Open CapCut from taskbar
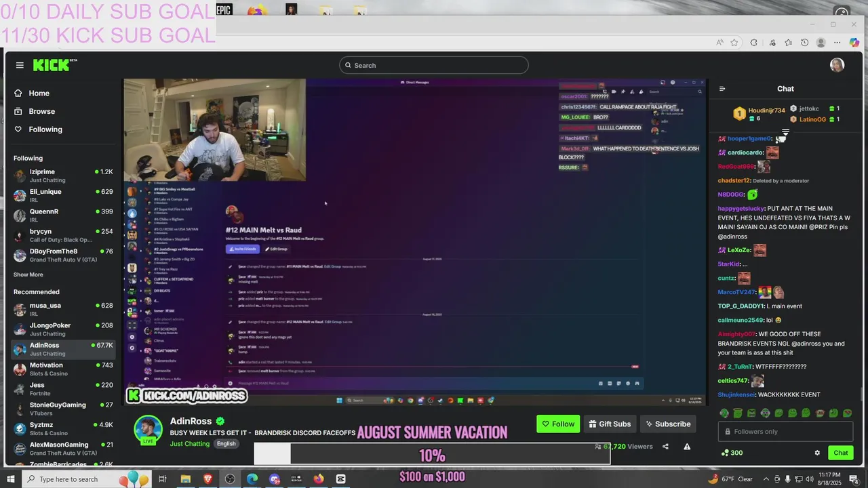The image size is (868, 488). pyautogui.click(x=340, y=479)
